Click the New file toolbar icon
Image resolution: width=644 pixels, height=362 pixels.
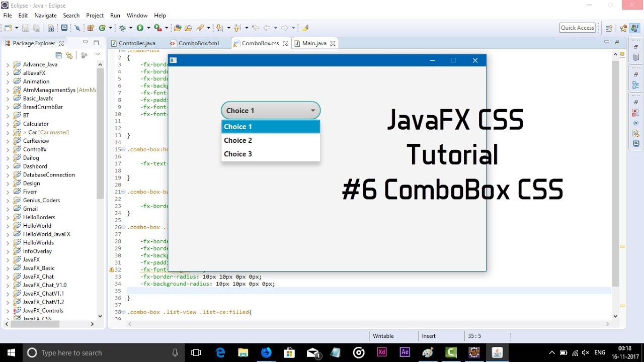8,28
